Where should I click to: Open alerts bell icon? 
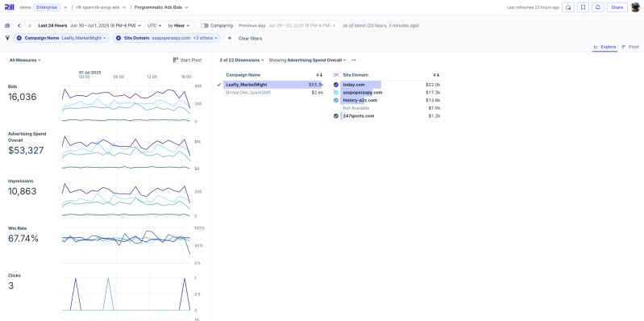click(x=598, y=7)
